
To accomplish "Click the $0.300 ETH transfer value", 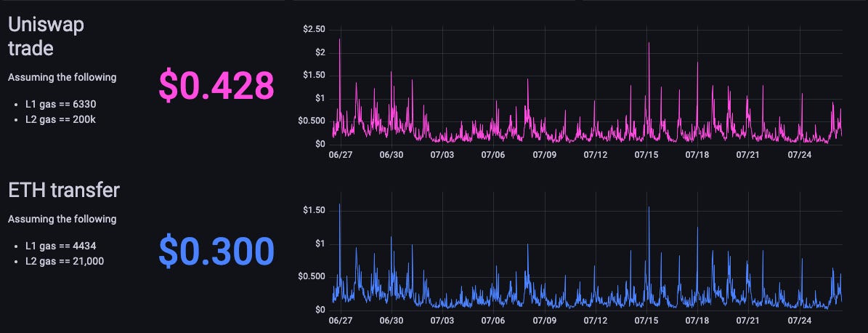I will click(x=216, y=250).
